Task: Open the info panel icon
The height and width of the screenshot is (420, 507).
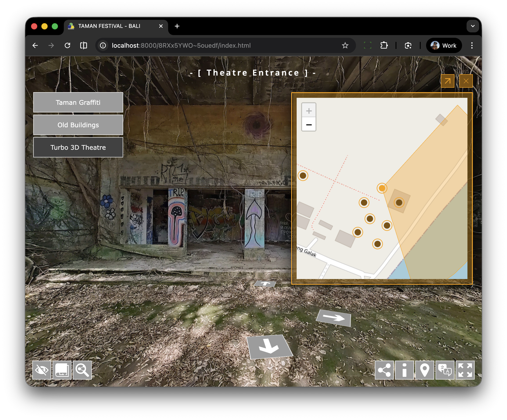Action: pos(404,370)
